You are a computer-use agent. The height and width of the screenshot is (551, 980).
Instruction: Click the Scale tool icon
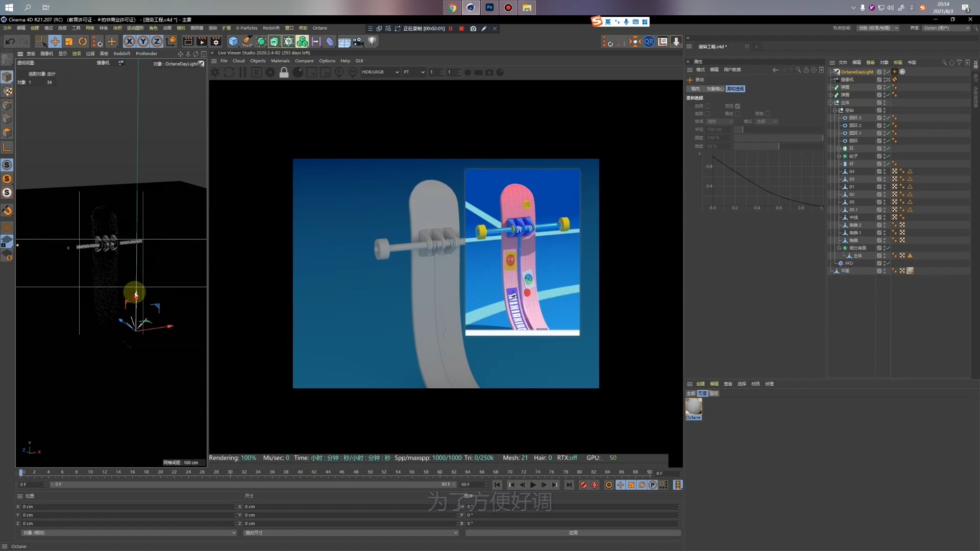[x=69, y=41]
